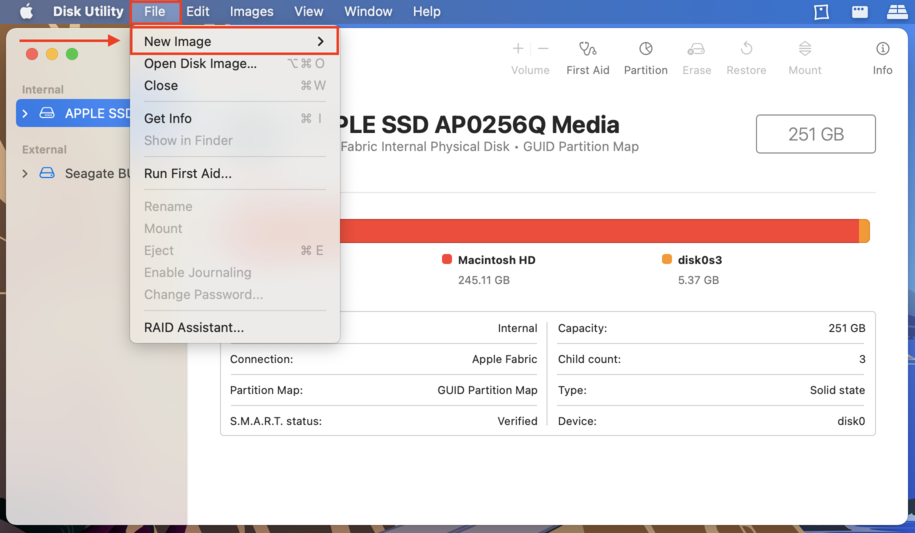This screenshot has width=915, height=533.
Task: Choose Open Disk Image menu item
Action: pos(235,64)
